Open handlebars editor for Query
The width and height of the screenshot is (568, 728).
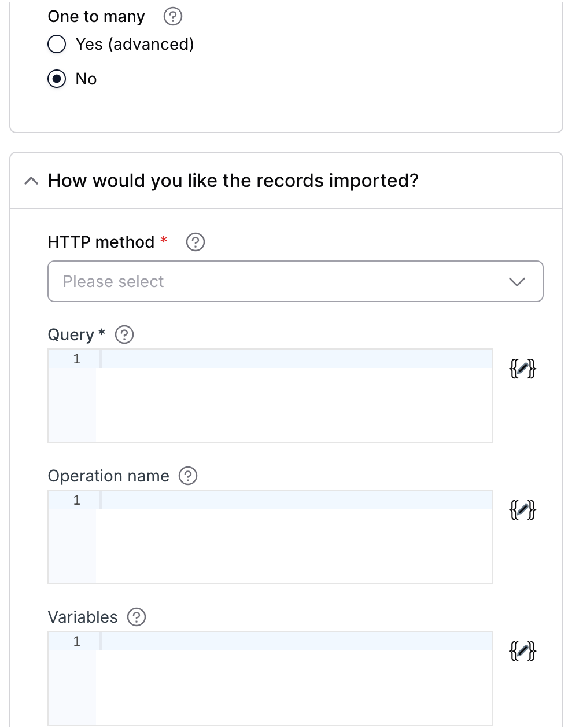(x=522, y=368)
